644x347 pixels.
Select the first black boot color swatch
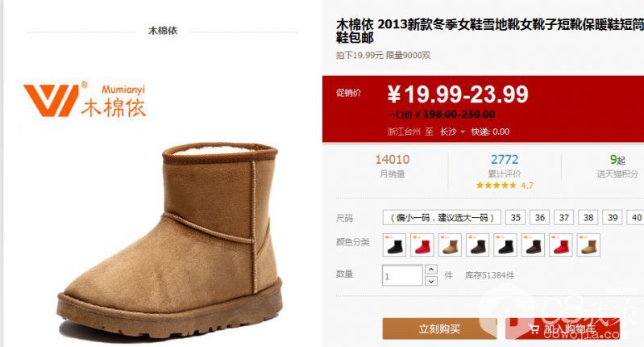click(394, 245)
